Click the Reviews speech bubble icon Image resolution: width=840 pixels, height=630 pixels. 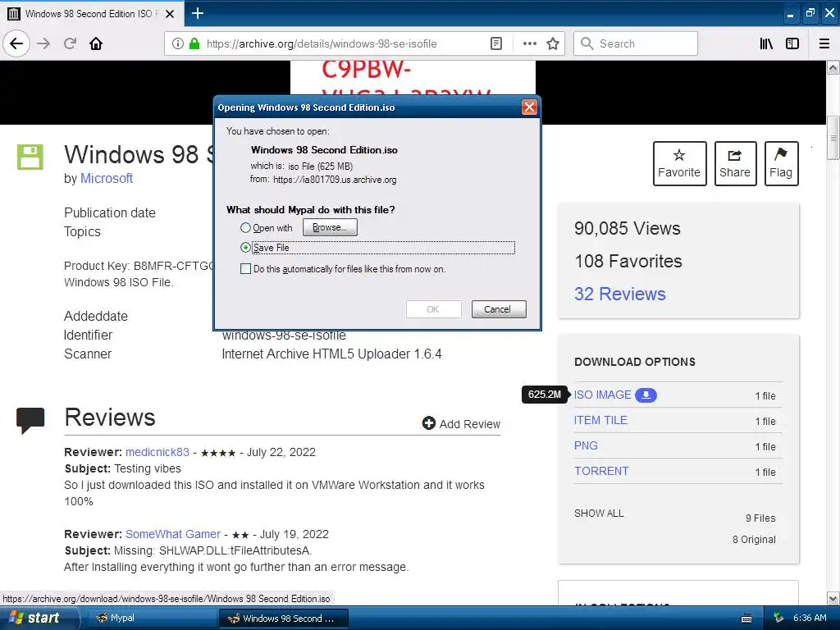point(30,420)
